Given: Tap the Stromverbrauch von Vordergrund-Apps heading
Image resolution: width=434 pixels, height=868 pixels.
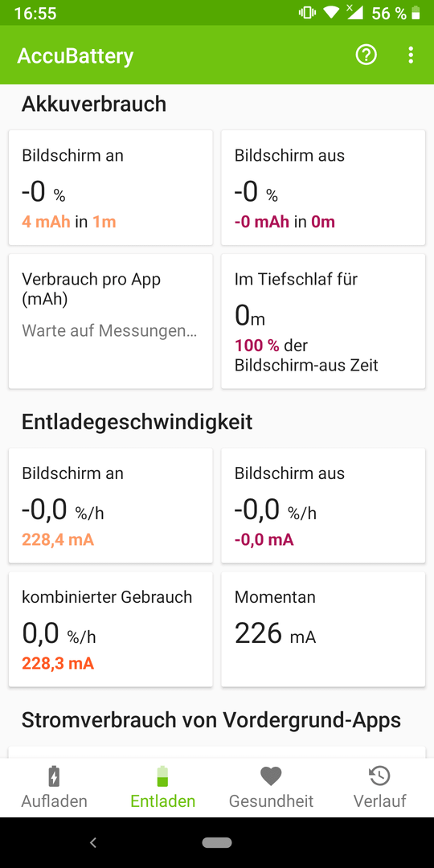Looking at the screenshot, I should [x=211, y=719].
